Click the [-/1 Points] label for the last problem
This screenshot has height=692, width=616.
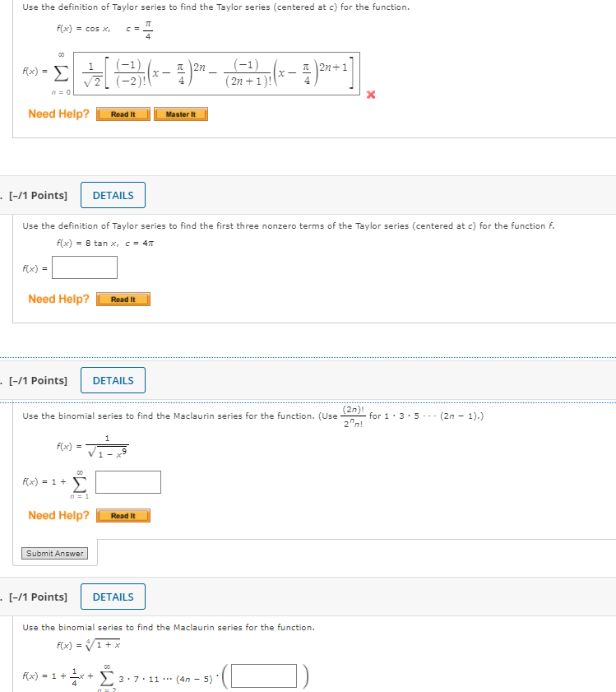(37, 597)
